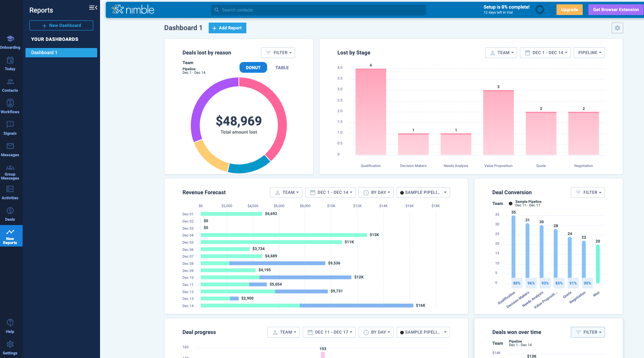Open TEAM dropdown in Deal progress
The width and height of the screenshot is (644, 358).
(283, 332)
